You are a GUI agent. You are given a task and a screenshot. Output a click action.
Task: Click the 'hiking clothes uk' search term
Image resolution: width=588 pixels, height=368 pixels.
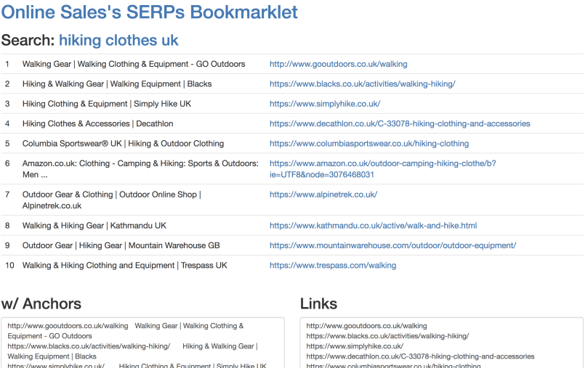click(x=118, y=40)
